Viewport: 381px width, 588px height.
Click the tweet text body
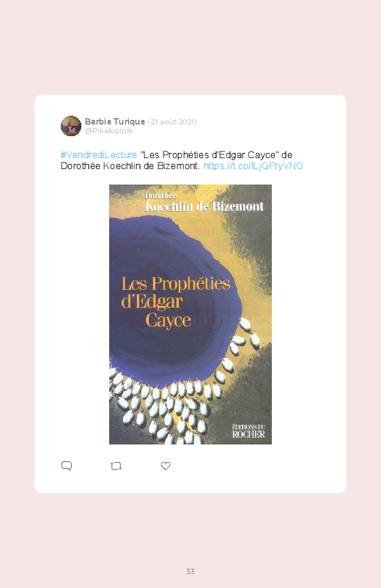pos(182,160)
